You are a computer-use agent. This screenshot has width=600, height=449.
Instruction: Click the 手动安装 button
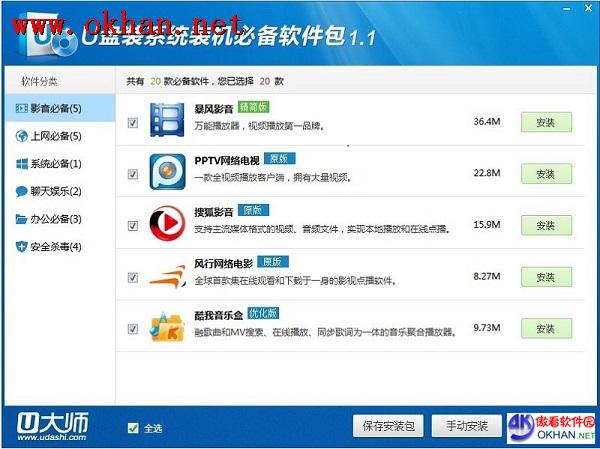click(466, 426)
